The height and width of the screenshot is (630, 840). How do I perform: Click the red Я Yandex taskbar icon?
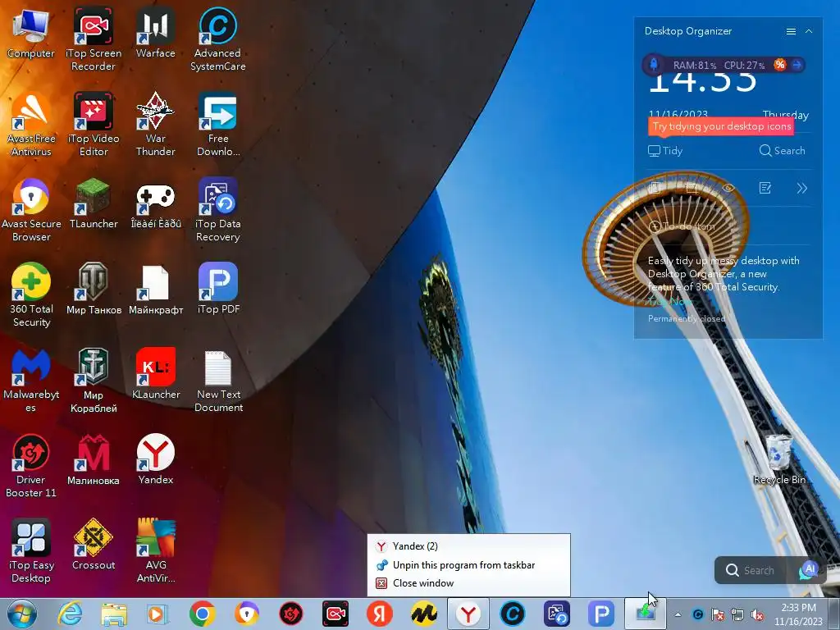tap(379, 614)
